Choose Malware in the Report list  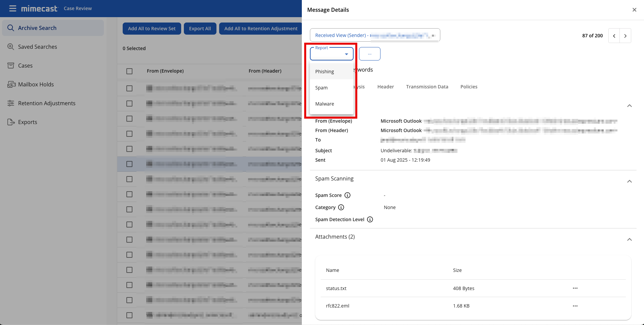click(x=325, y=104)
